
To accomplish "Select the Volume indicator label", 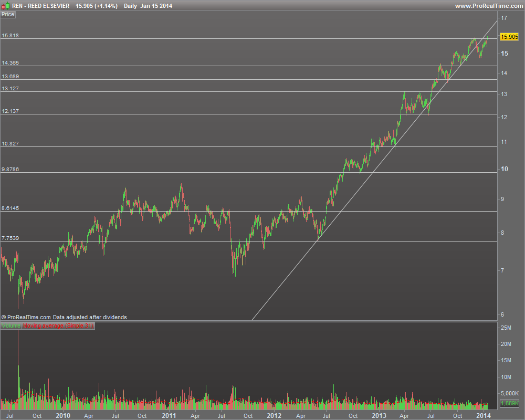I will pyautogui.click(x=11, y=325).
